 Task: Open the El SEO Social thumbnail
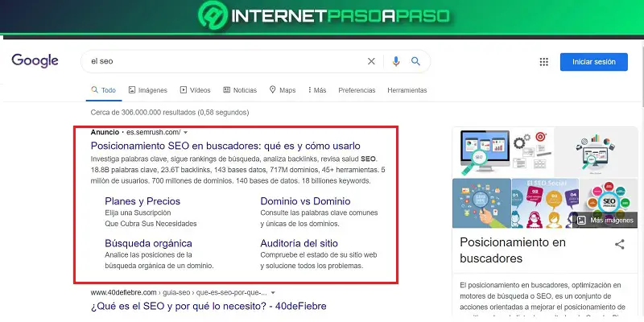coord(546,203)
